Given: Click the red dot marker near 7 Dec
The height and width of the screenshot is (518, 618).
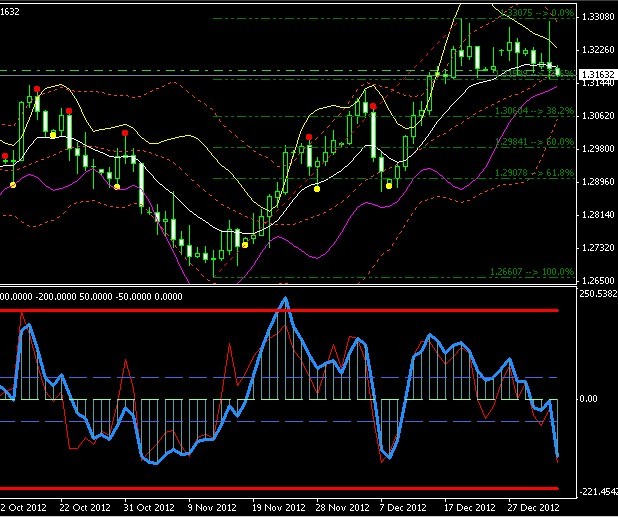Looking at the screenshot, I should [x=372, y=105].
